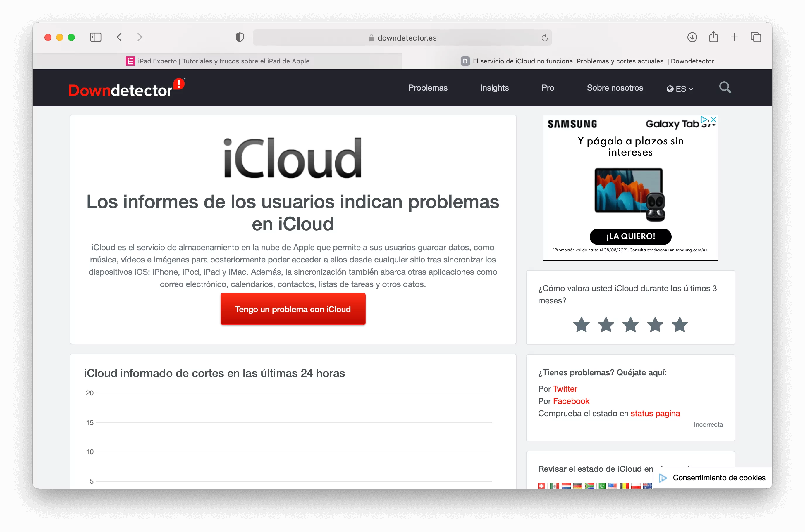
Task: Select the South Africa flag
Action: pyautogui.click(x=589, y=486)
